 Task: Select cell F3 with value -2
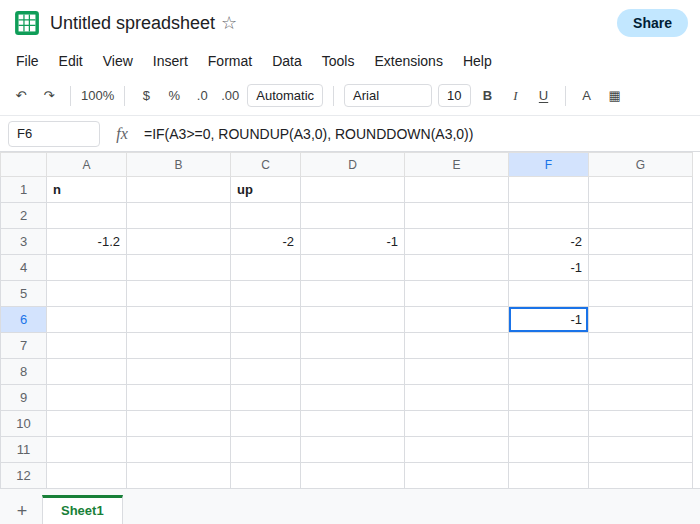(x=548, y=241)
